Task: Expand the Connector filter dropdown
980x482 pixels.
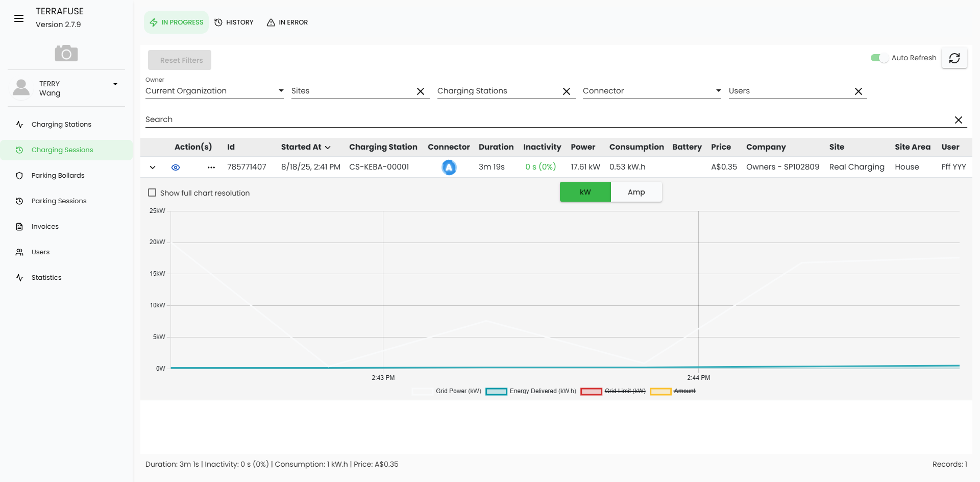Action: (651, 91)
